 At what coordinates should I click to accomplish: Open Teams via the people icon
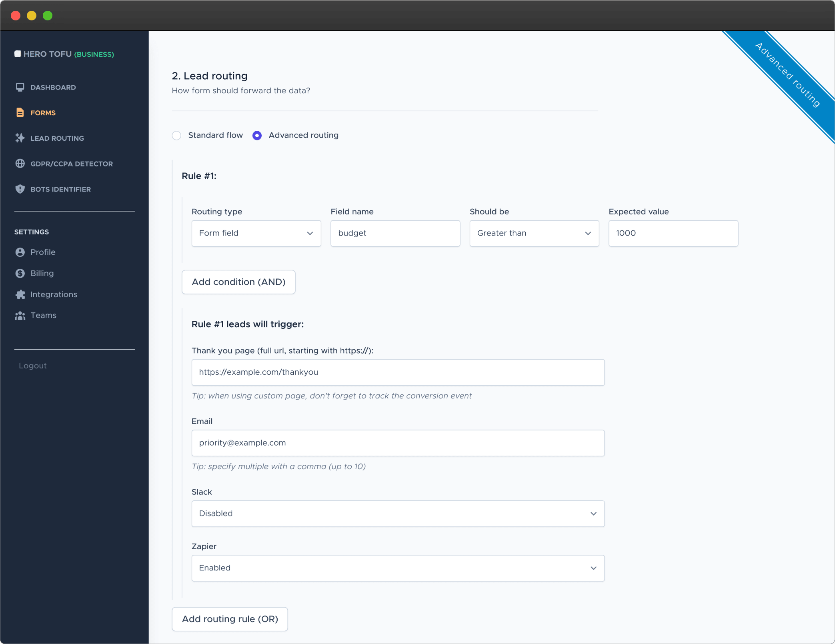(20, 315)
